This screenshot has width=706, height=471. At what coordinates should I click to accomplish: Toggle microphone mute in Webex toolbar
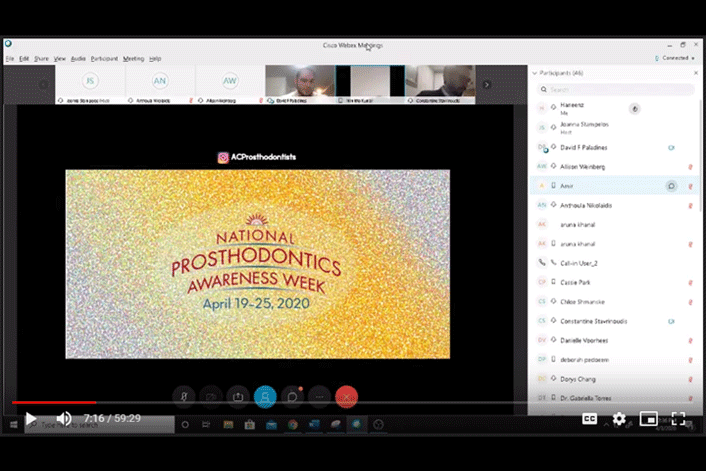[x=184, y=396]
